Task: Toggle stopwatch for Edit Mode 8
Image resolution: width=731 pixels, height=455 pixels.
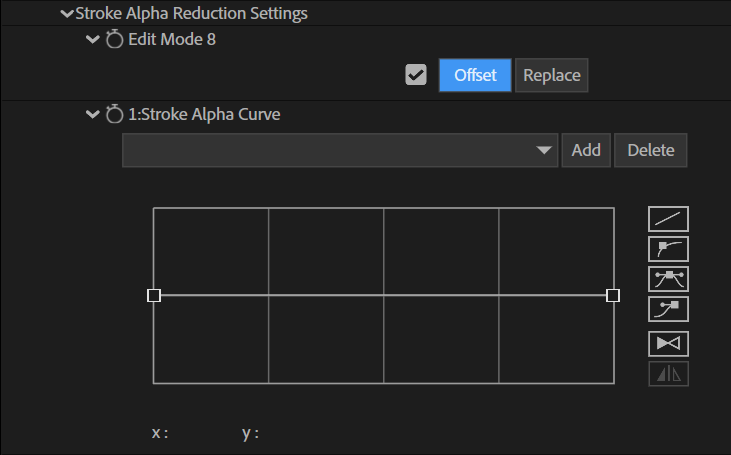Action: 114,39
